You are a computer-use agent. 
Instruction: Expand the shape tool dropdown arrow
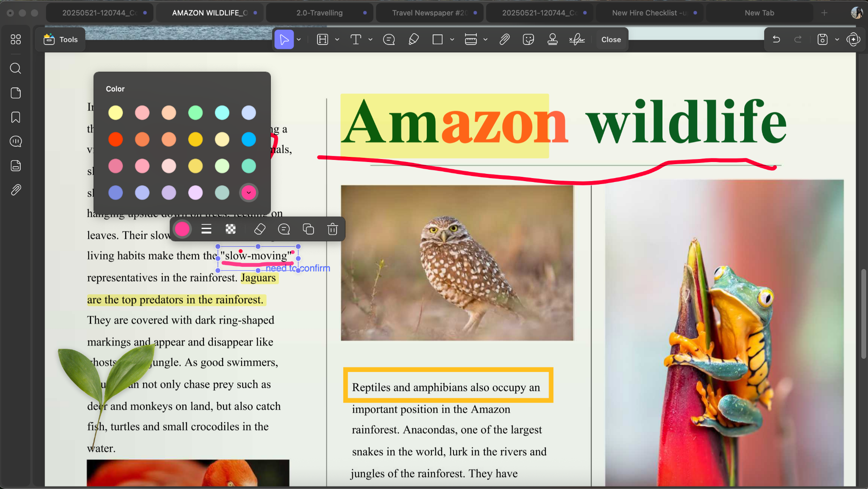point(452,39)
